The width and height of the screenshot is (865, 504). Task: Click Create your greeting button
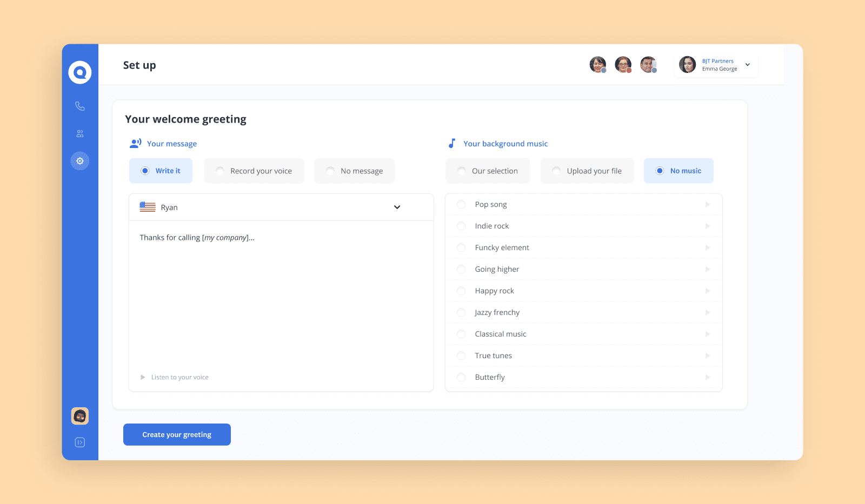click(x=177, y=434)
